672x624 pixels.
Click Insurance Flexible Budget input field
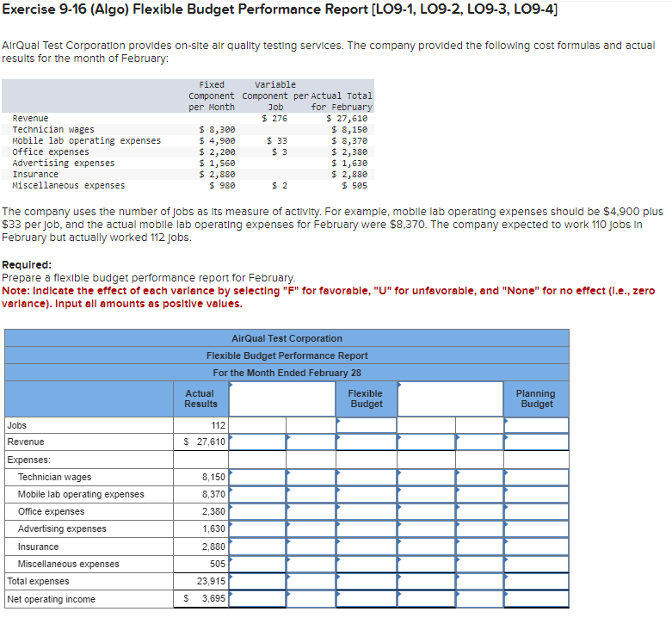tap(367, 547)
